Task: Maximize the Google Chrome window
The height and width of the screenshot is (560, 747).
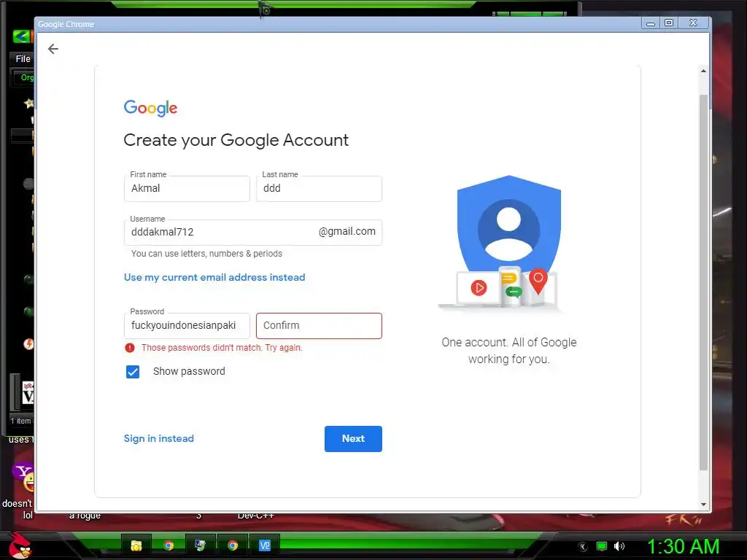Action: (669, 23)
